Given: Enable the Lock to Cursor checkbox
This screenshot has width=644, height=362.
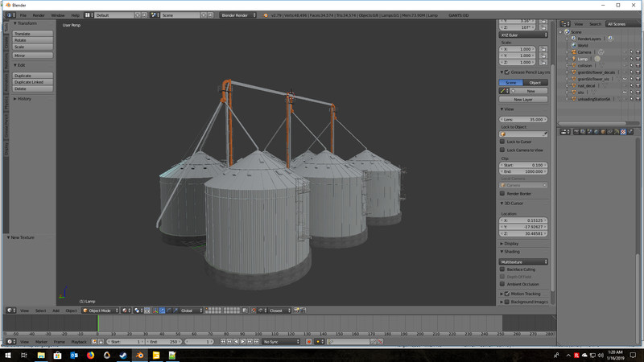Looking at the screenshot, I should [503, 142].
